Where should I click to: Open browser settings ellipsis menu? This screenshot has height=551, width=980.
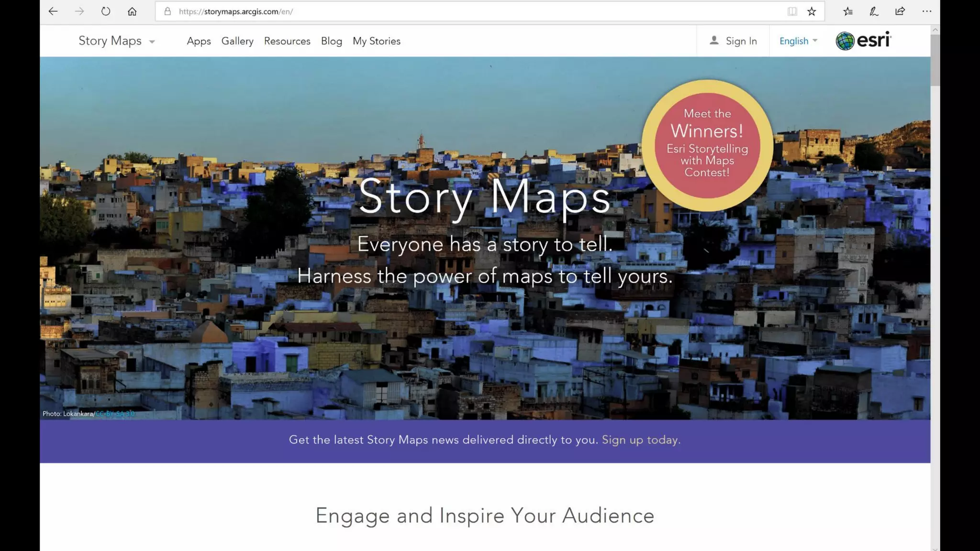[x=927, y=11]
